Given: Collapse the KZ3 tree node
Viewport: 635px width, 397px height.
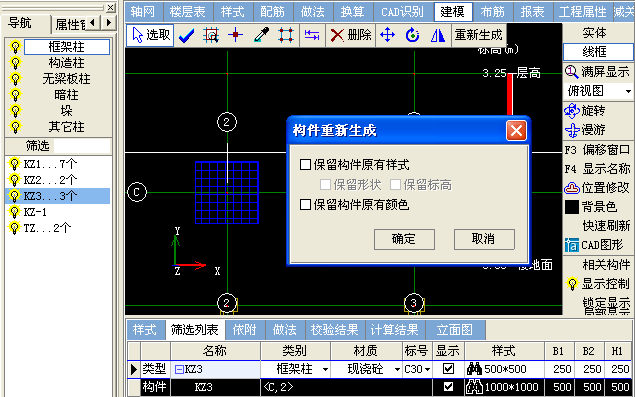Looking at the screenshot, I should [x=179, y=369].
